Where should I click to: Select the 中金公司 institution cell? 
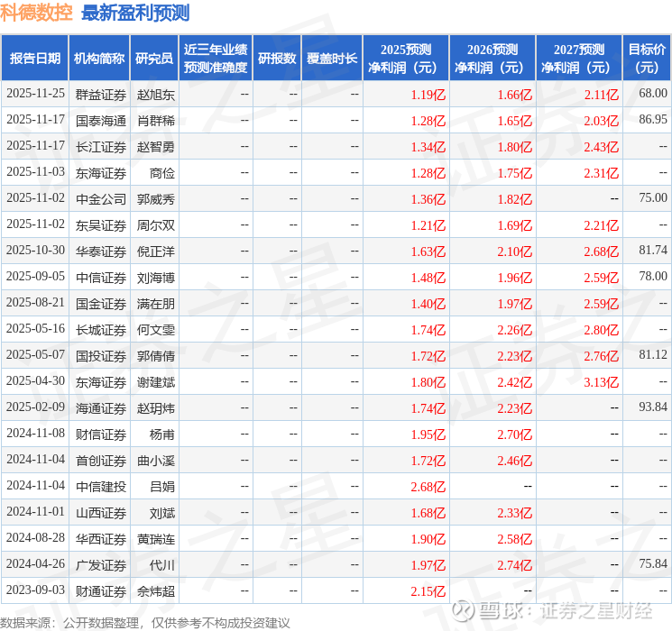[101, 199]
